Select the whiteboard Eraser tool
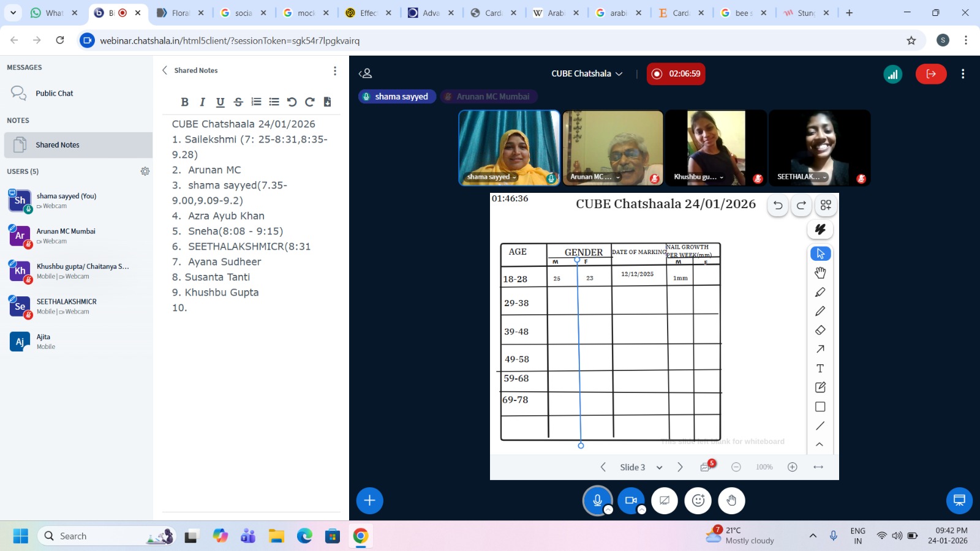This screenshot has height=551, width=980. click(x=820, y=331)
